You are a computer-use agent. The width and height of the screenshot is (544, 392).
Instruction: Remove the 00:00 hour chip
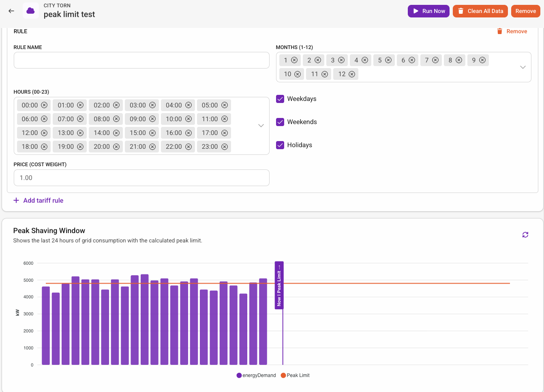pyautogui.click(x=44, y=105)
